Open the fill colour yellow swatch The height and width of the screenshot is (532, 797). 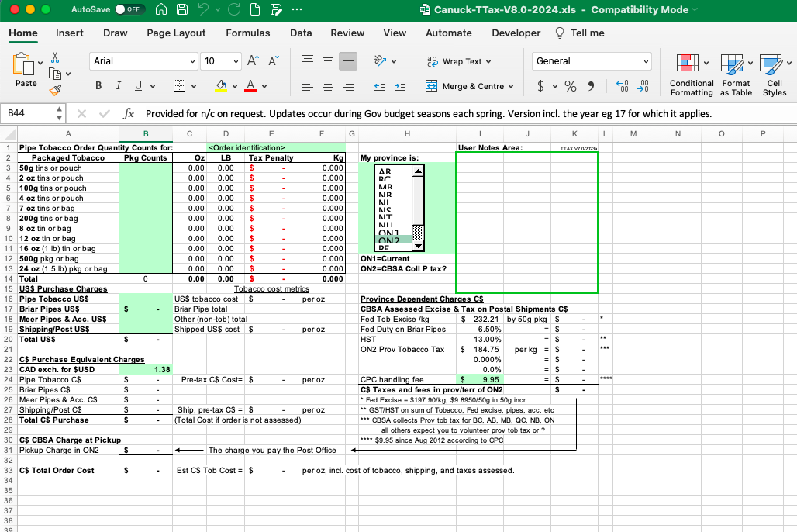point(221,86)
